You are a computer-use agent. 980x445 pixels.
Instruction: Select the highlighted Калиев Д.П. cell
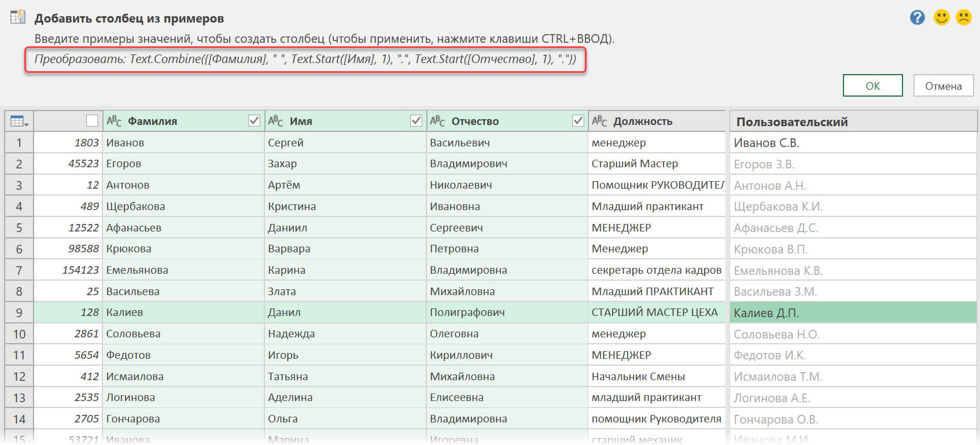(x=853, y=312)
